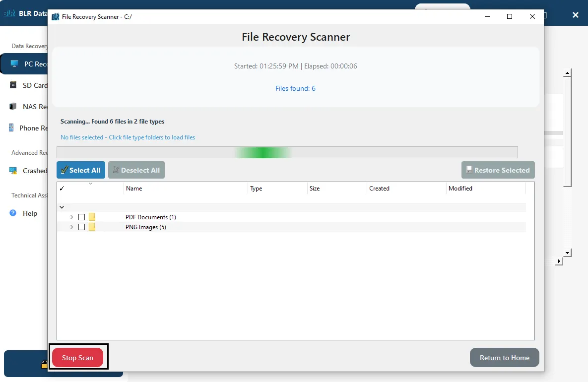588x382 pixels.
Task: Click the Select All button
Action: [x=81, y=170]
